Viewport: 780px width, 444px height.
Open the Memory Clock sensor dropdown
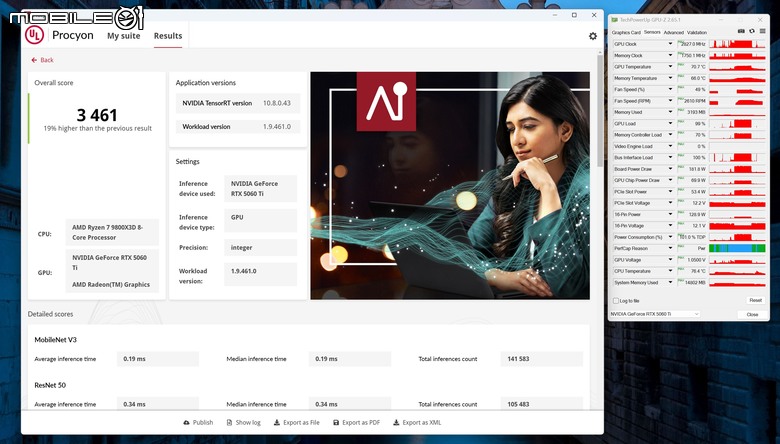click(670, 55)
